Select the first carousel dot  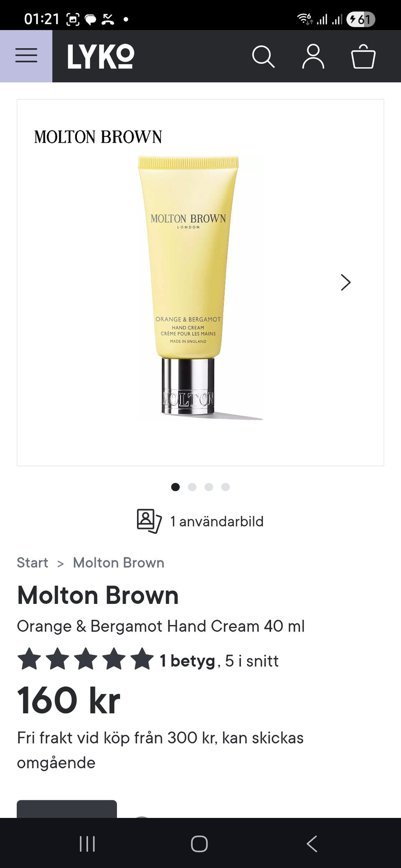click(x=175, y=487)
